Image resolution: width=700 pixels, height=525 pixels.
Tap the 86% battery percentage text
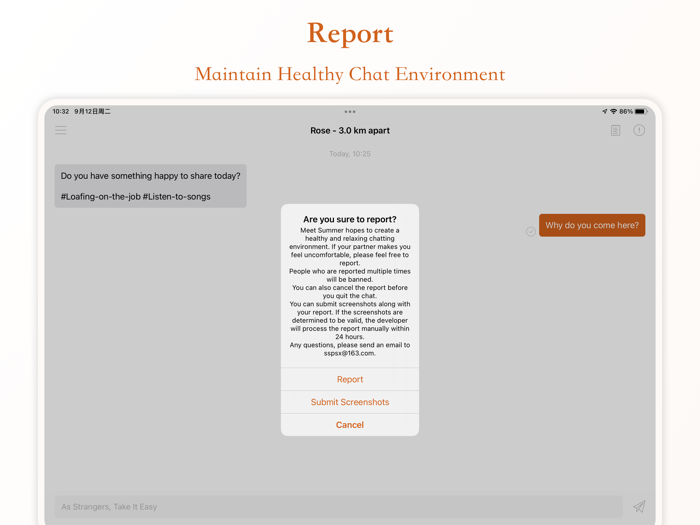click(x=626, y=111)
